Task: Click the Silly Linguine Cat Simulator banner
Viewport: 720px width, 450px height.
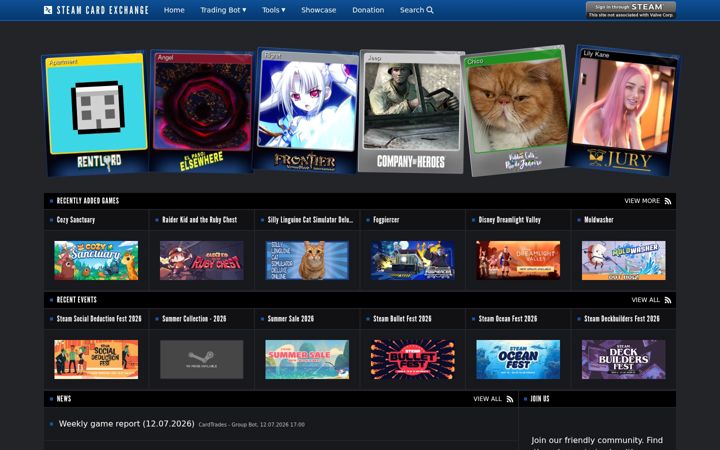Action: point(307,260)
